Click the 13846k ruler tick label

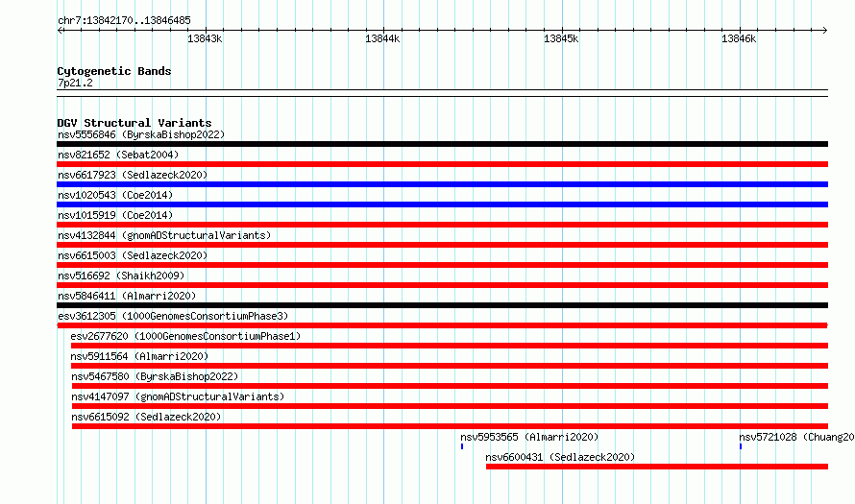tap(739, 38)
